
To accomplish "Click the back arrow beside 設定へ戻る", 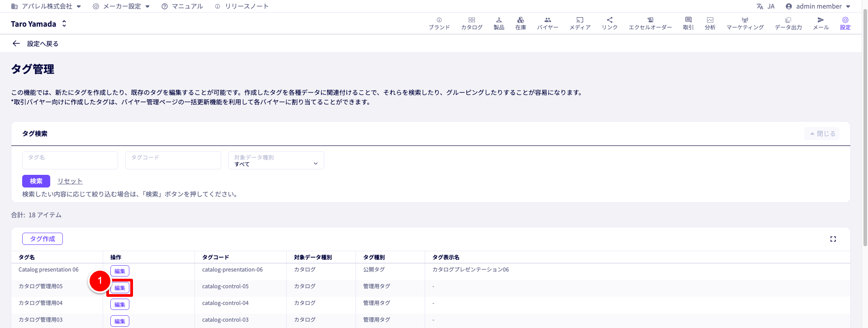I will tap(16, 44).
